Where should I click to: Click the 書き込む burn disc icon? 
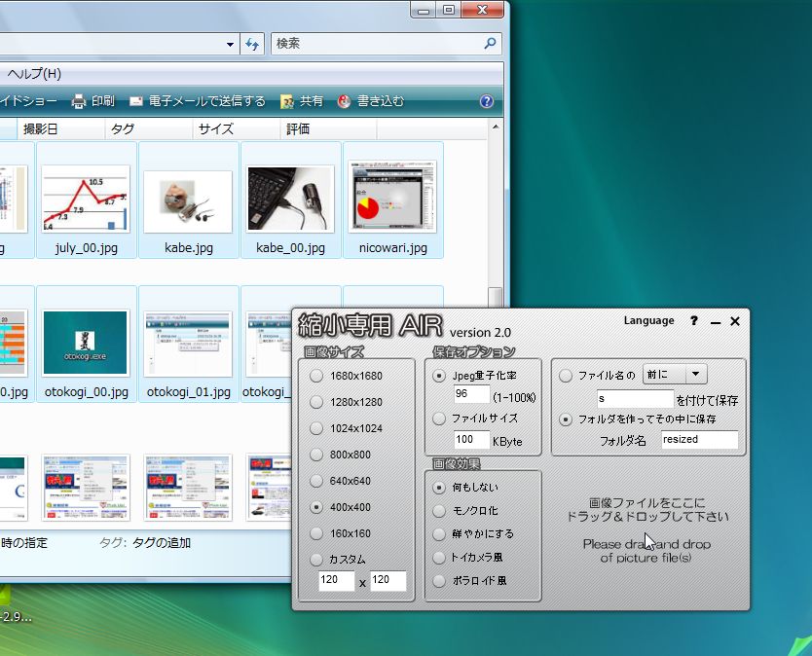point(344,101)
